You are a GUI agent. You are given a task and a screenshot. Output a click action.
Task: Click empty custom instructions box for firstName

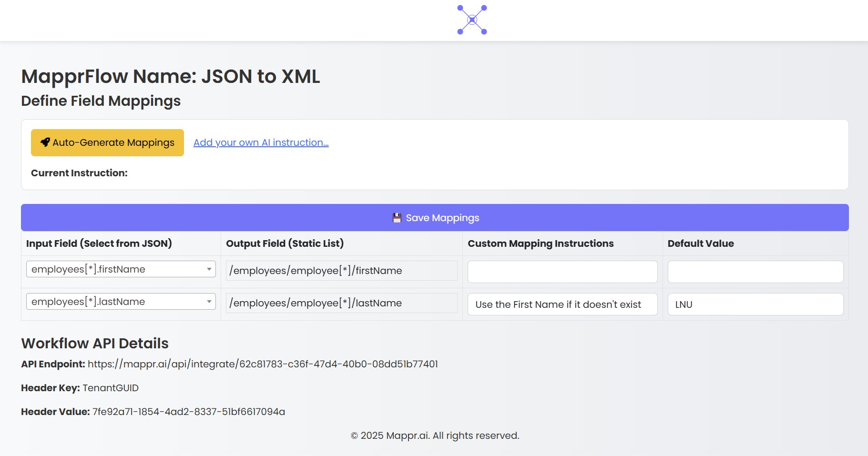[x=562, y=272]
